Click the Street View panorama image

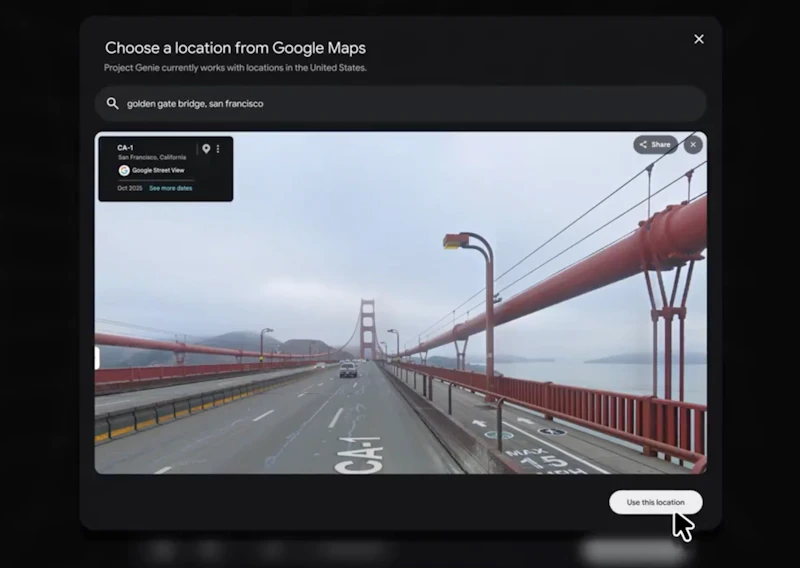point(401,303)
